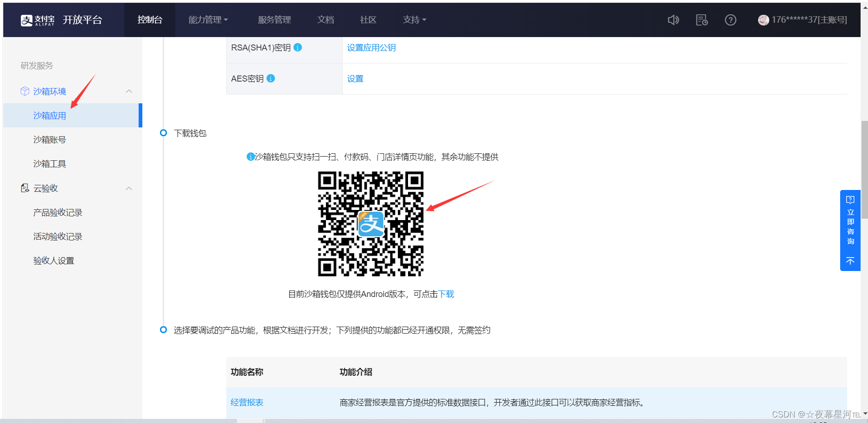Select 沙箱应用 in the sidebar
The image size is (868, 423).
pos(72,115)
